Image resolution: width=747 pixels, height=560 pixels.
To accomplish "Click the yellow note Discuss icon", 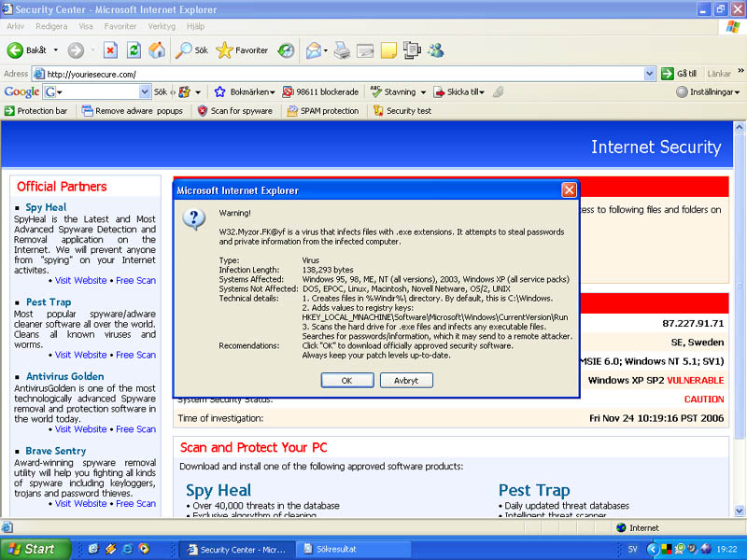I will pyautogui.click(x=388, y=50).
